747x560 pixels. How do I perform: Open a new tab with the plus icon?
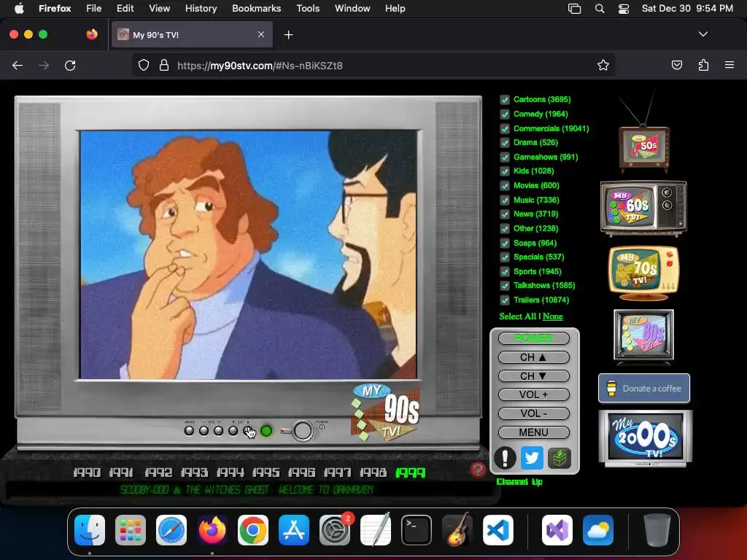click(x=288, y=35)
